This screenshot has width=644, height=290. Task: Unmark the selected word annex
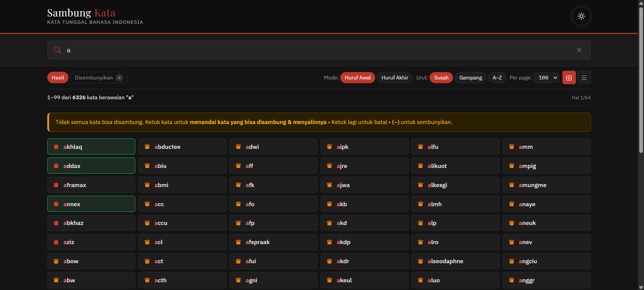pos(91,204)
